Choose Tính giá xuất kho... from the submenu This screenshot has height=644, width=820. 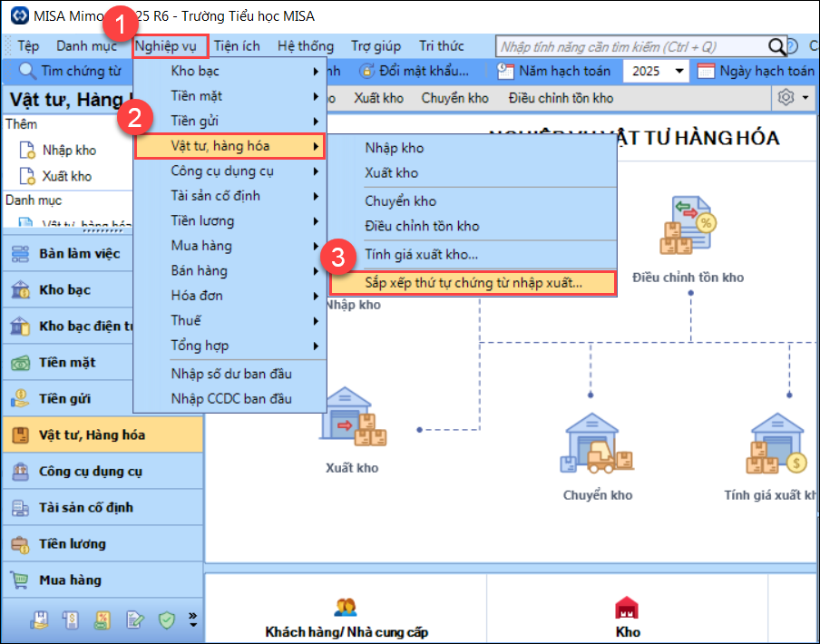[473, 255]
